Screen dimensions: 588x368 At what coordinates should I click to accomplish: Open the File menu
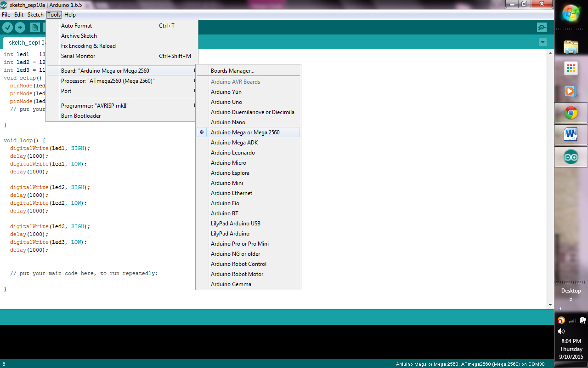6,15
